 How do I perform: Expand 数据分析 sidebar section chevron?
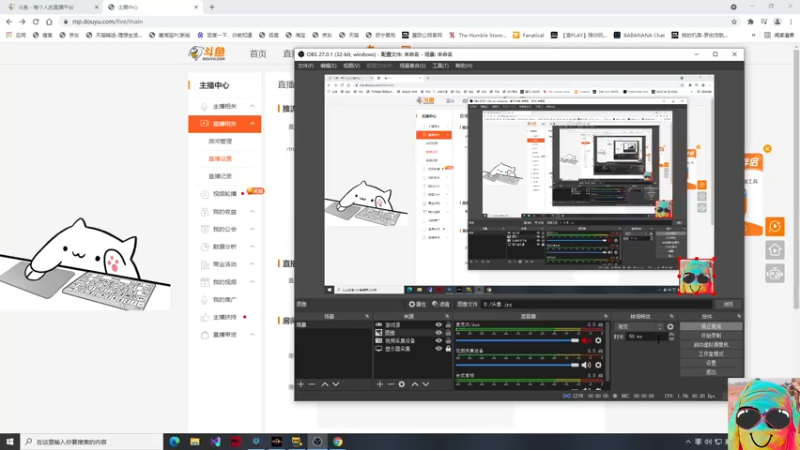point(252,246)
